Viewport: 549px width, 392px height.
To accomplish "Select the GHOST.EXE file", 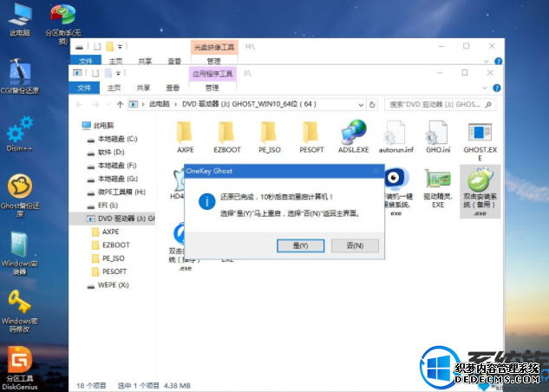I will coord(480,141).
